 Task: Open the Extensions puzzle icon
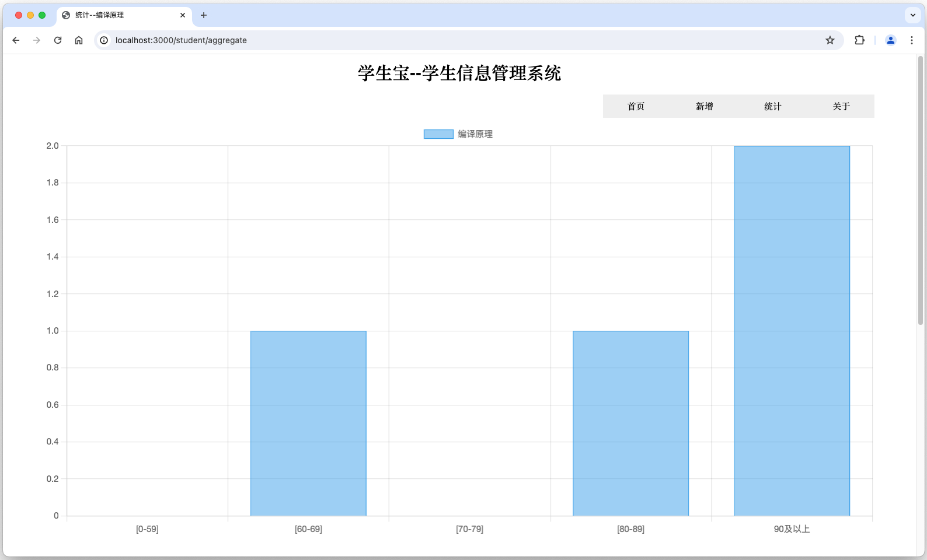859,40
